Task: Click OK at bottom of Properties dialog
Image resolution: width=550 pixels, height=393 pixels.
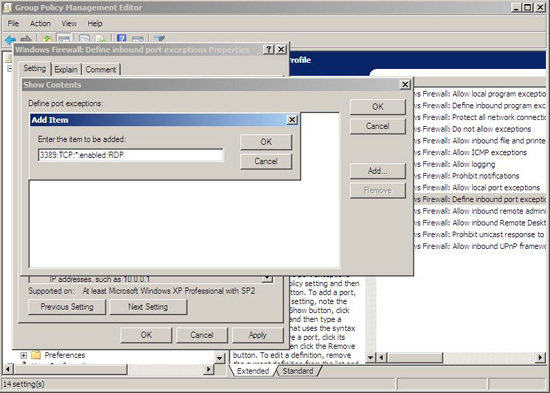Action: click(146, 335)
